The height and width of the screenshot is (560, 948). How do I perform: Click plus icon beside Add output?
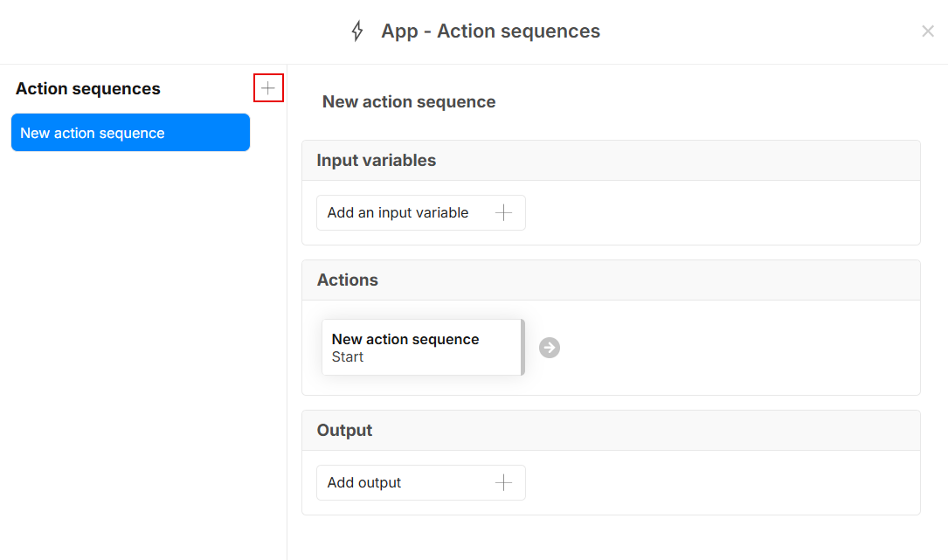503,482
